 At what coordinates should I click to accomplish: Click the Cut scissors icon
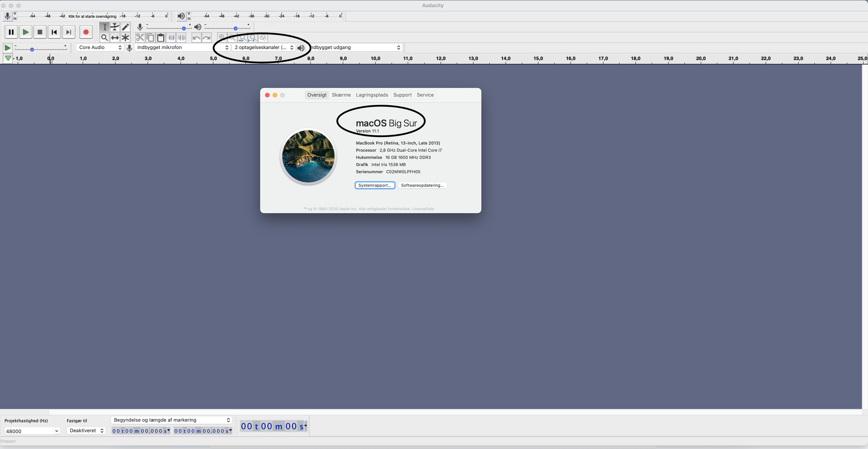tap(140, 37)
